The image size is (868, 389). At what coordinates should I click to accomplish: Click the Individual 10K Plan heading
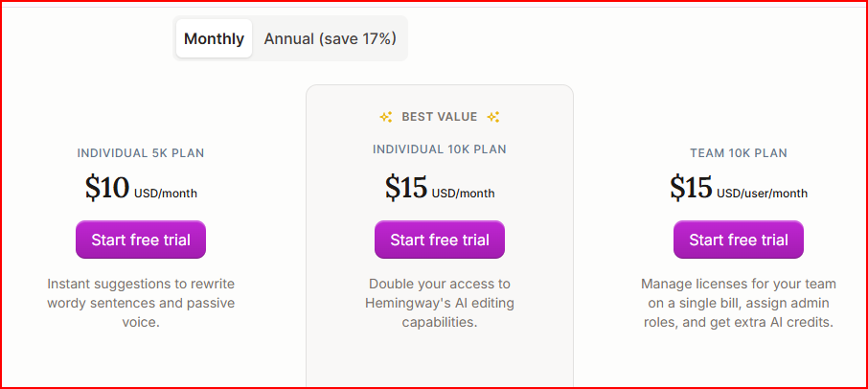pos(440,149)
